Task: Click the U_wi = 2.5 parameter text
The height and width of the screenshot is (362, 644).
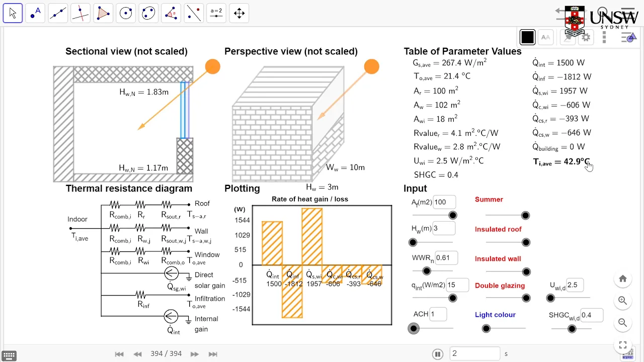Action: point(448,161)
